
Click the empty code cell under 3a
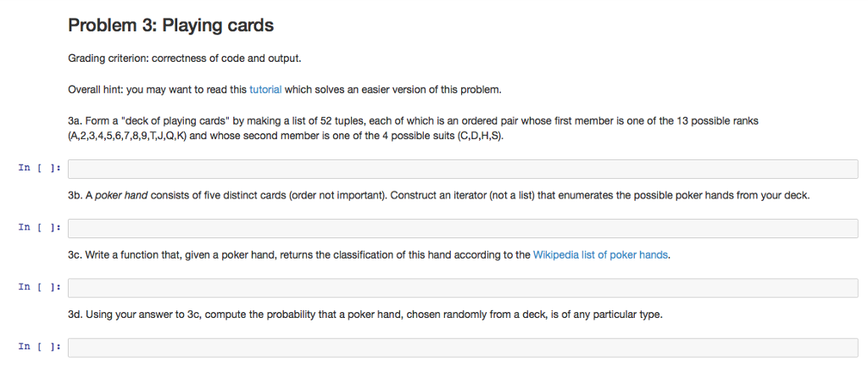tap(463, 169)
